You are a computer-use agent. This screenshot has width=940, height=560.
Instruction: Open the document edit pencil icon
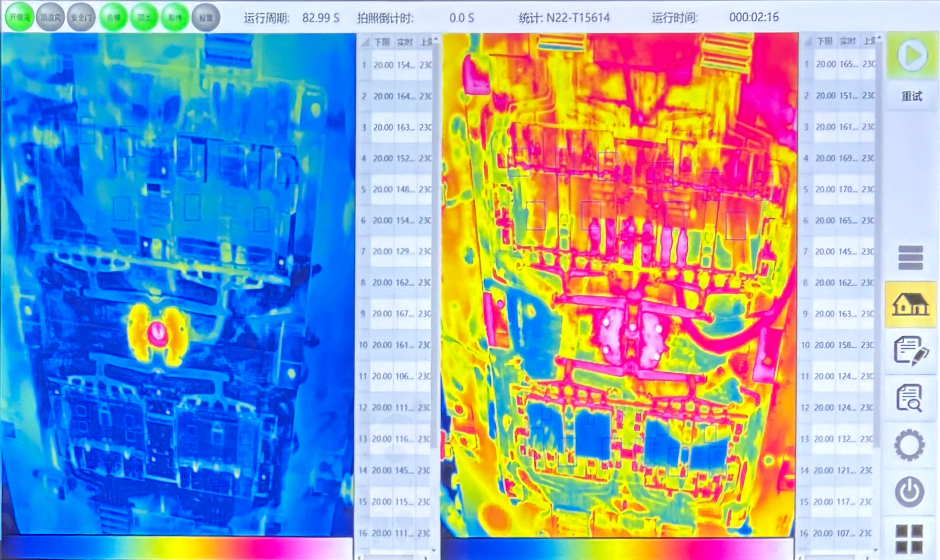pyautogui.click(x=910, y=351)
